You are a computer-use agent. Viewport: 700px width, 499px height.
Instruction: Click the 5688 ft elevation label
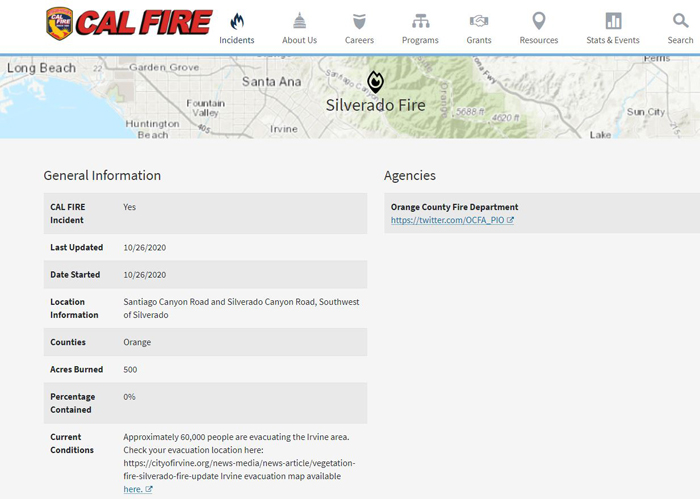pos(470,112)
